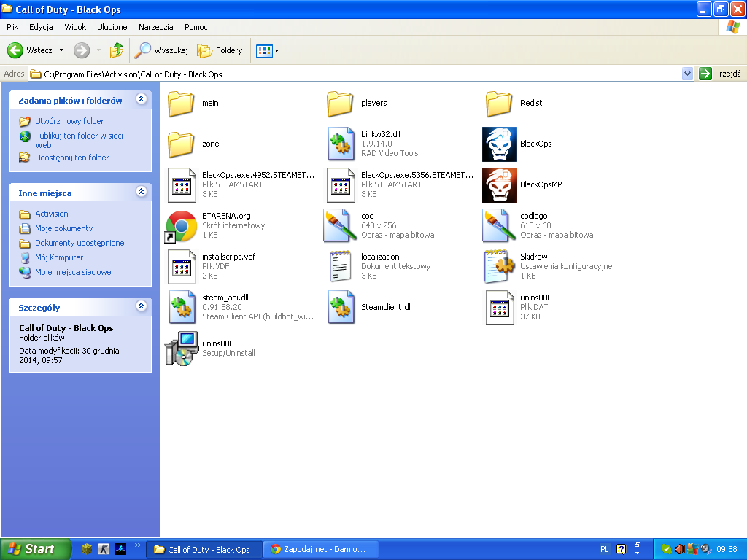The height and width of the screenshot is (560, 747).
Task: Go to Activision folder link
Action: [52, 214]
